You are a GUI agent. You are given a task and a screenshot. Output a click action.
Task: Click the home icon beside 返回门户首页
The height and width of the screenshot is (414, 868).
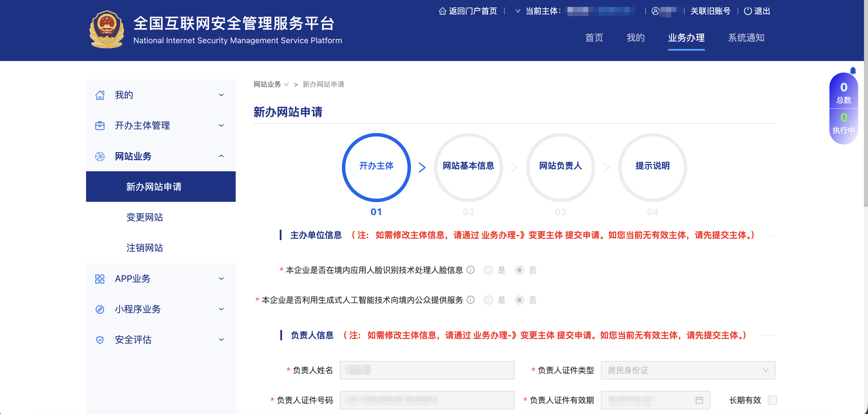pyautogui.click(x=442, y=11)
